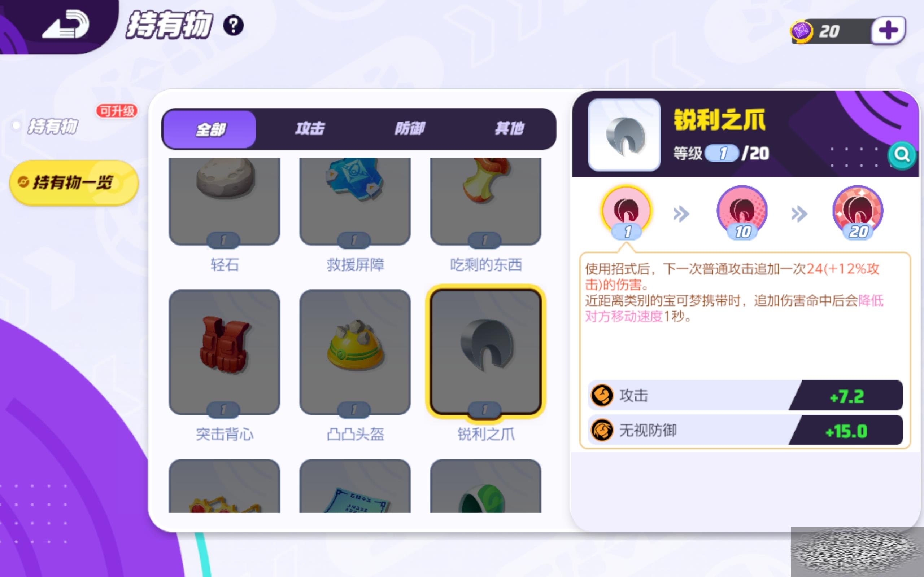924x577 pixels.
Task: Switch to the 攻击 tab
Action: (310, 129)
